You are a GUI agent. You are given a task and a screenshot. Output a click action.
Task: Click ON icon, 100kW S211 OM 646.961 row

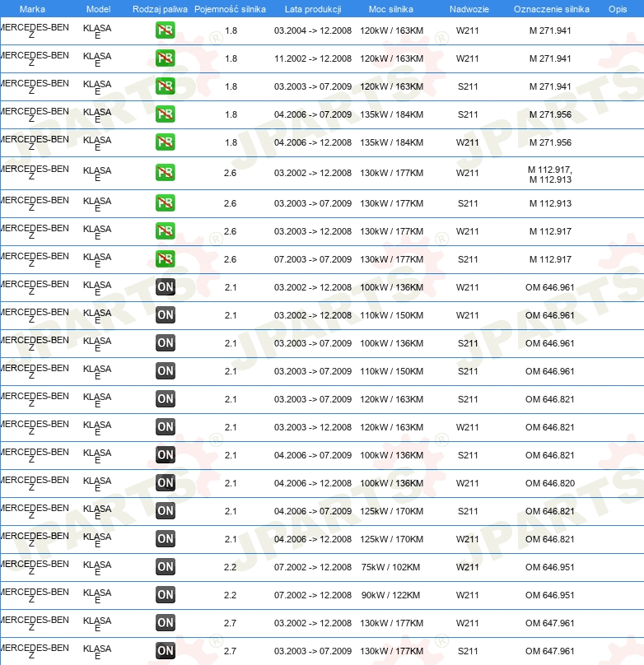(165, 343)
